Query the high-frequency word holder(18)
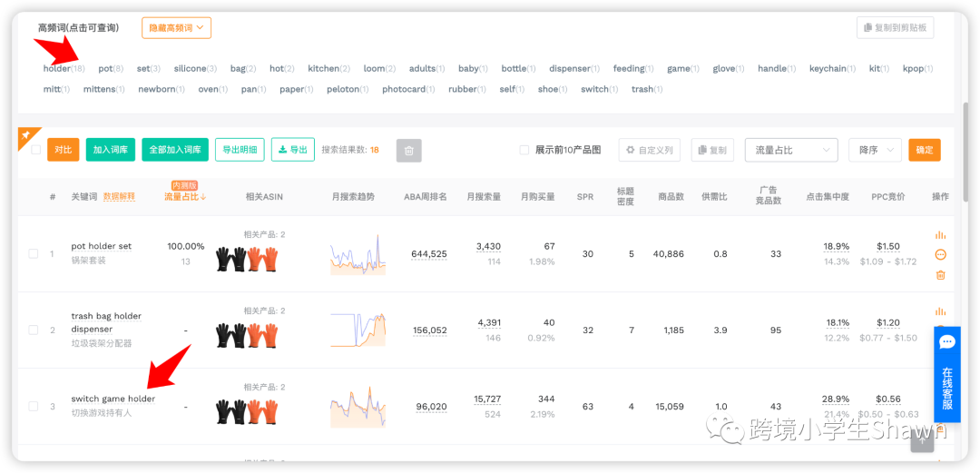Image resolution: width=980 pixels, height=473 pixels. tap(64, 69)
